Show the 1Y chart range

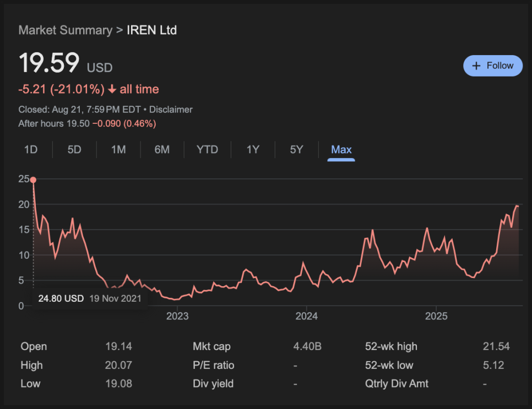click(253, 150)
